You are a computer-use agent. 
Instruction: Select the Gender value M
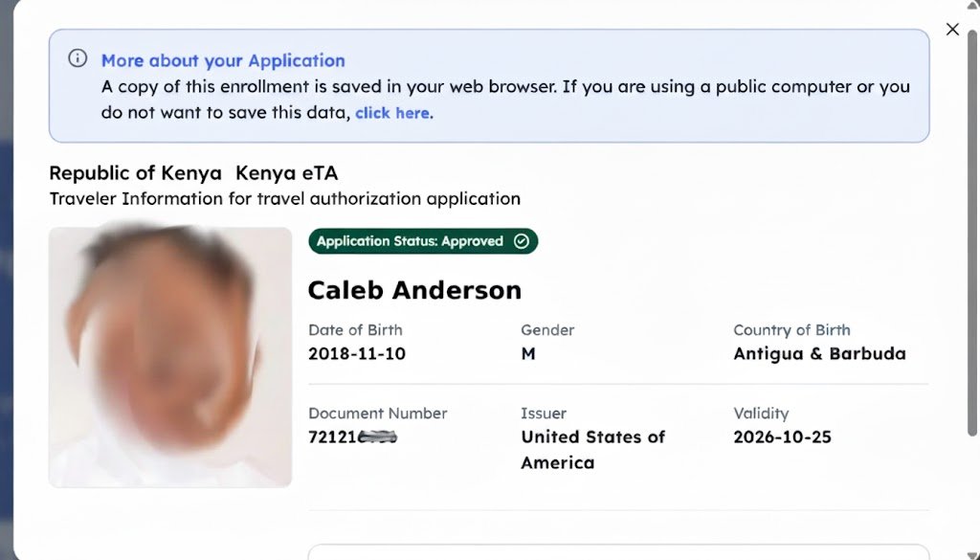525,353
